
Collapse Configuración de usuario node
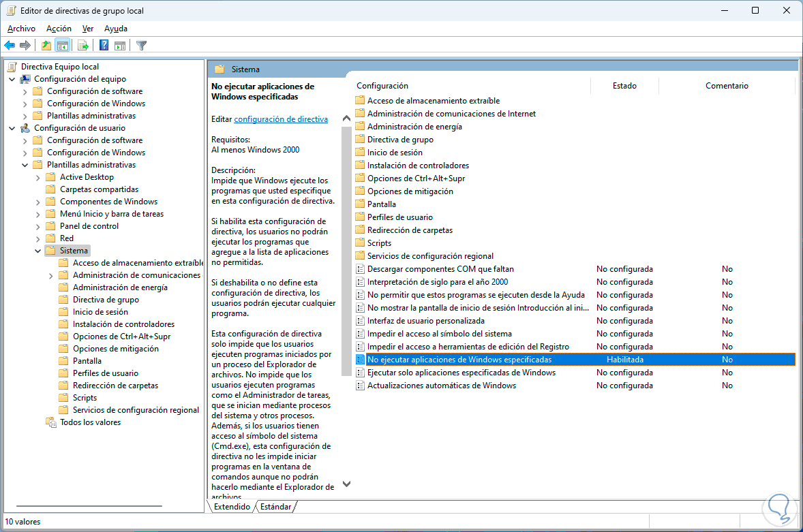pyautogui.click(x=12, y=128)
